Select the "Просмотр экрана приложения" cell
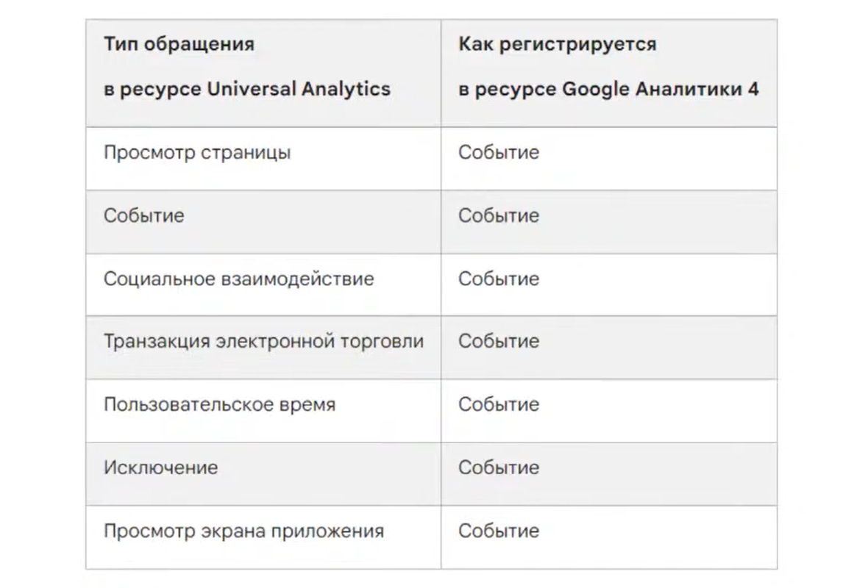Screen dimensions: 868x588 coord(243,531)
